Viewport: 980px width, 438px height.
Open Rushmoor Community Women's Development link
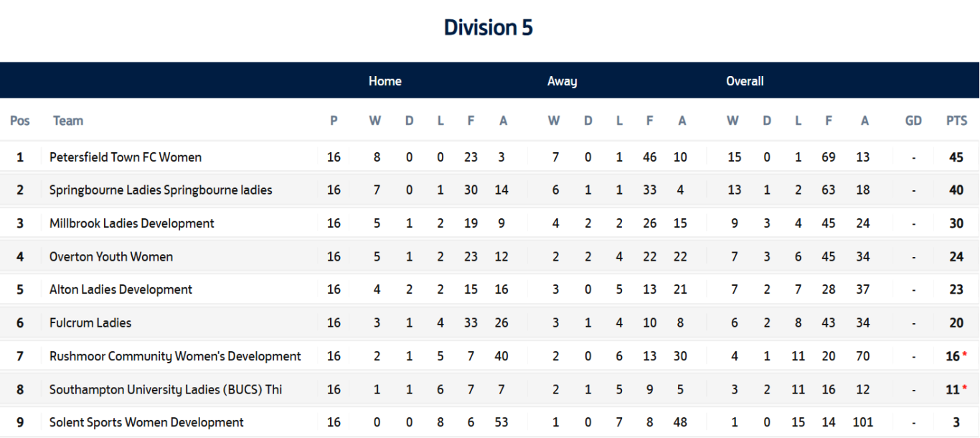tap(175, 356)
